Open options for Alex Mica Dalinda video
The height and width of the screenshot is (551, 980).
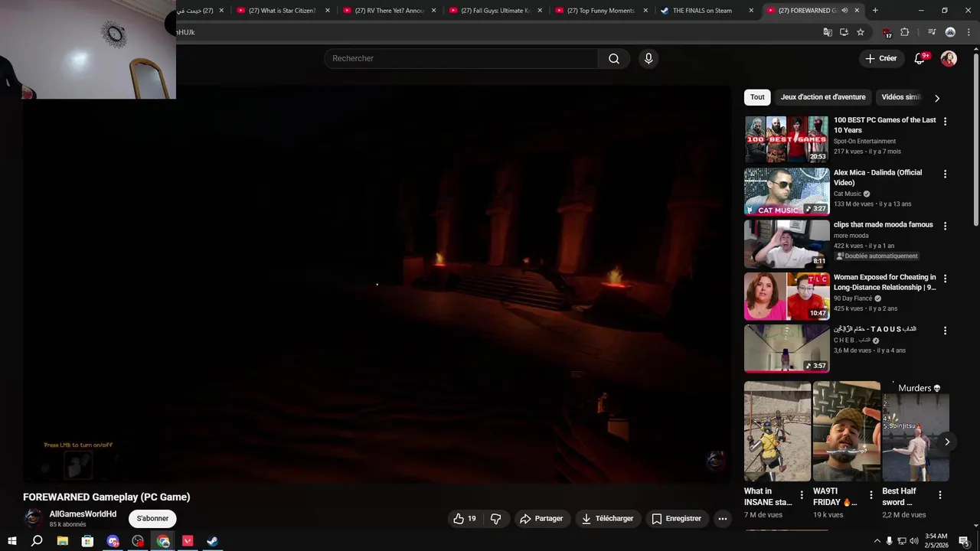click(945, 174)
